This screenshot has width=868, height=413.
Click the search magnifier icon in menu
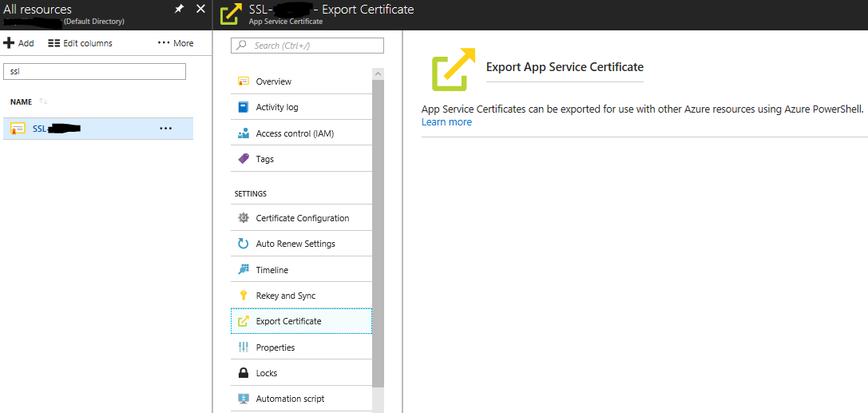(x=241, y=46)
